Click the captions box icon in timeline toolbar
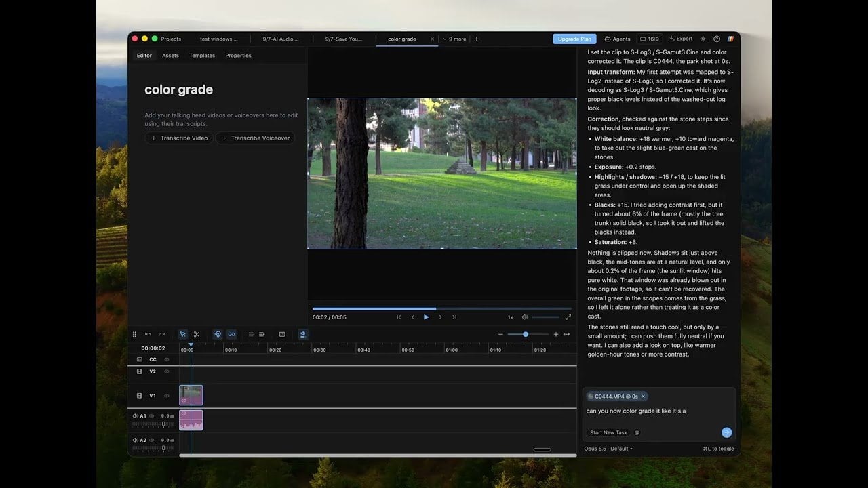 coord(282,334)
